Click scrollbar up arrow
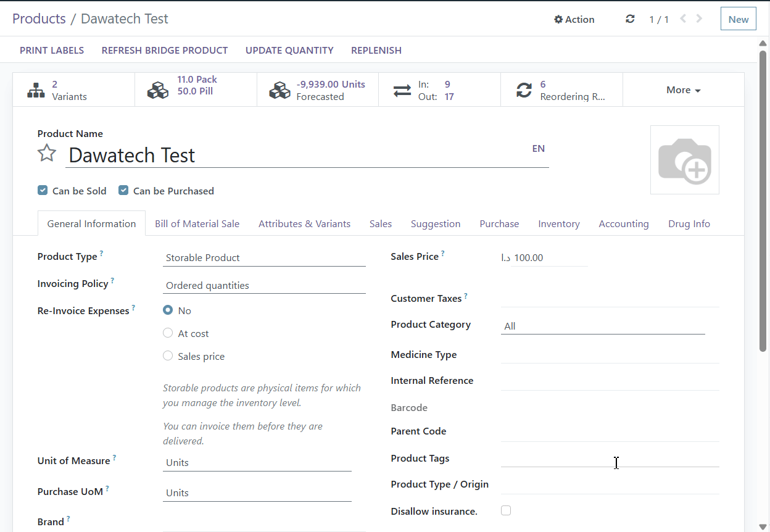 763,43
